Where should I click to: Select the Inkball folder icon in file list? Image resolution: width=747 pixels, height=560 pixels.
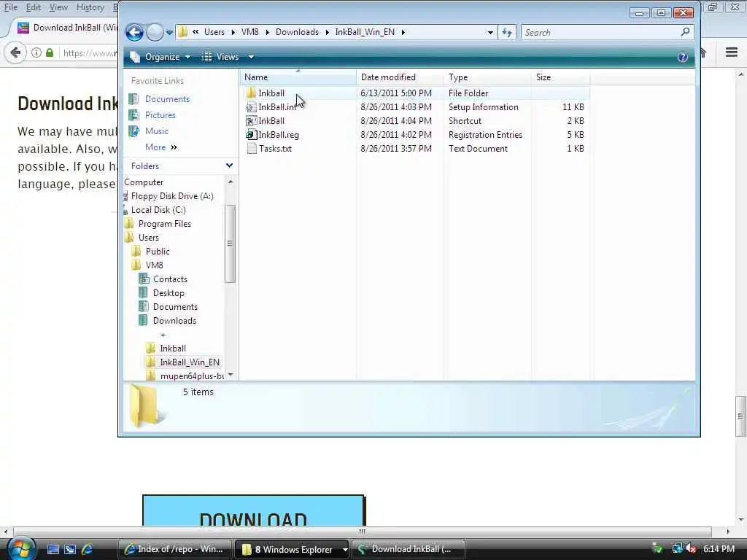[x=251, y=93]
